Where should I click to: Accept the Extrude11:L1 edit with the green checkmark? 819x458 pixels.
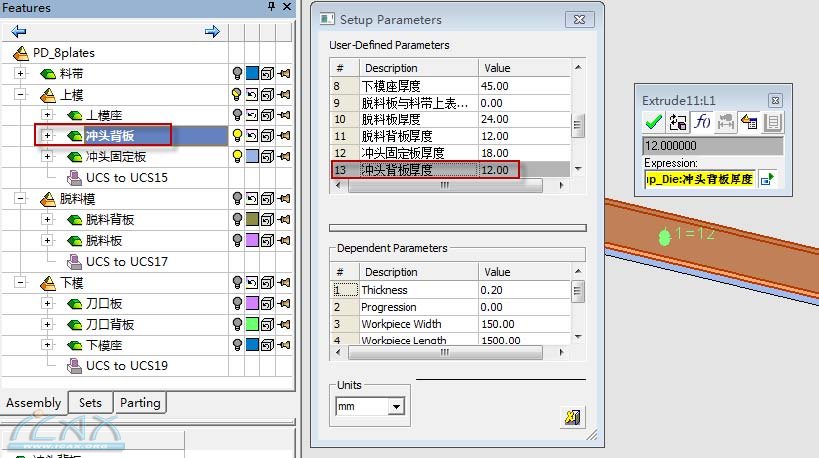tap(653, 122)
